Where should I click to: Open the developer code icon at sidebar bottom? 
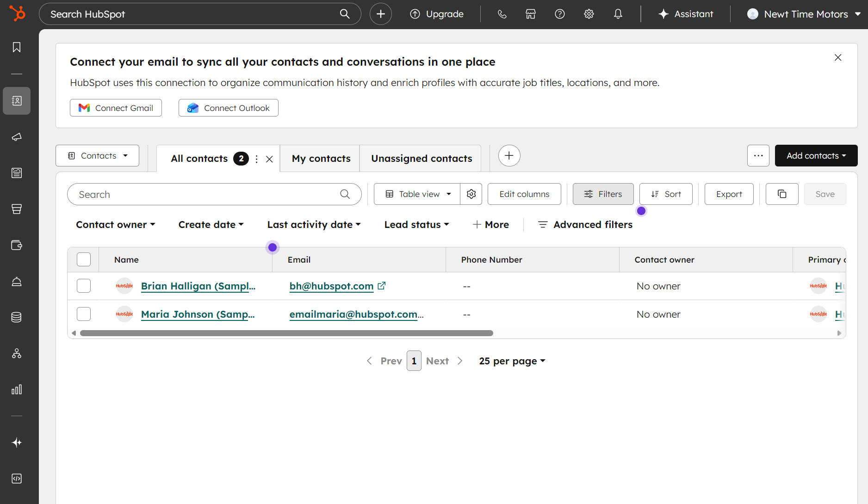(x=17, y=479)
